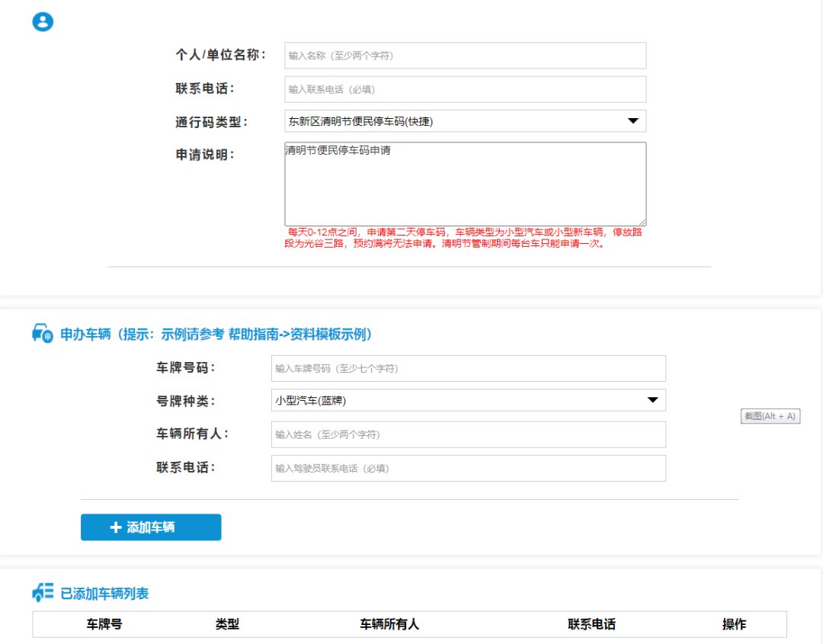Click the 个人/单位名称 input field
This screenshot has width=823, height=644.
click(x=464, y=55)
